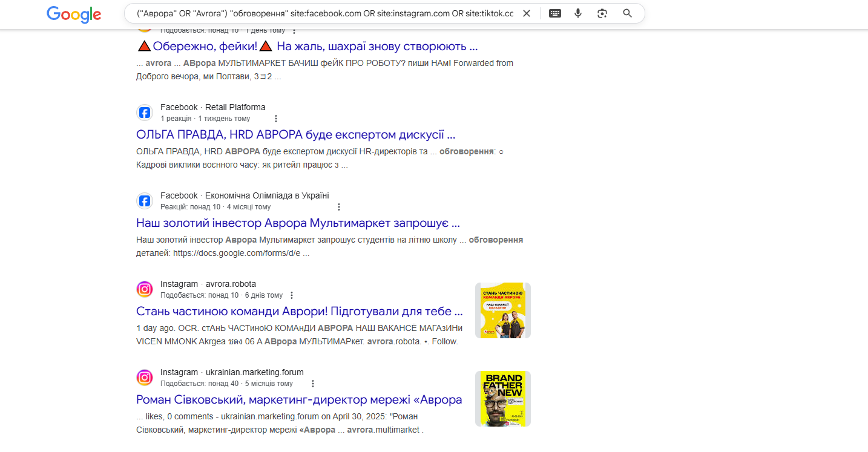This screenshot has width=868, height=452.
Task: Click the snippet mentioning 'Кадрові виклики воєнного часу'
Action: click(320, 158)
